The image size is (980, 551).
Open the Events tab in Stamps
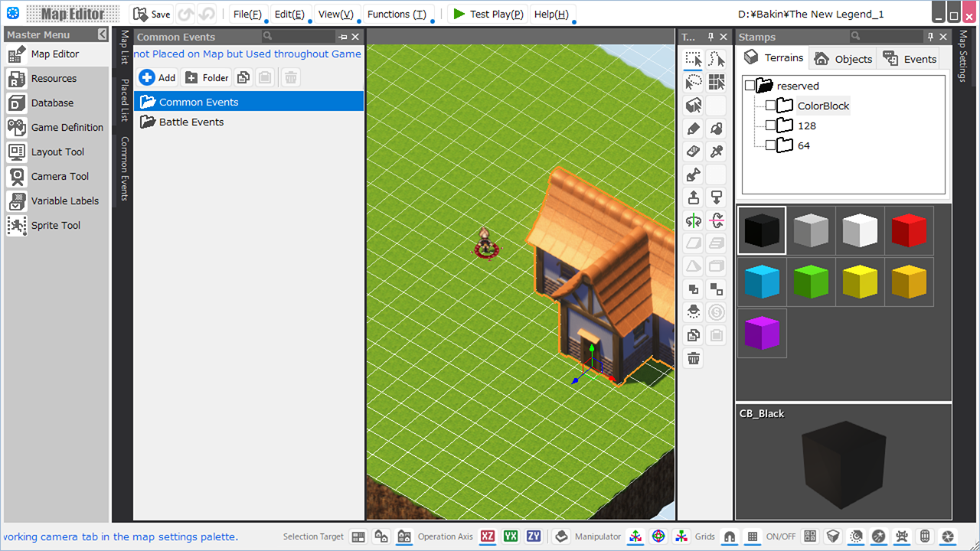pyautogui.click(x=910, y=59)
